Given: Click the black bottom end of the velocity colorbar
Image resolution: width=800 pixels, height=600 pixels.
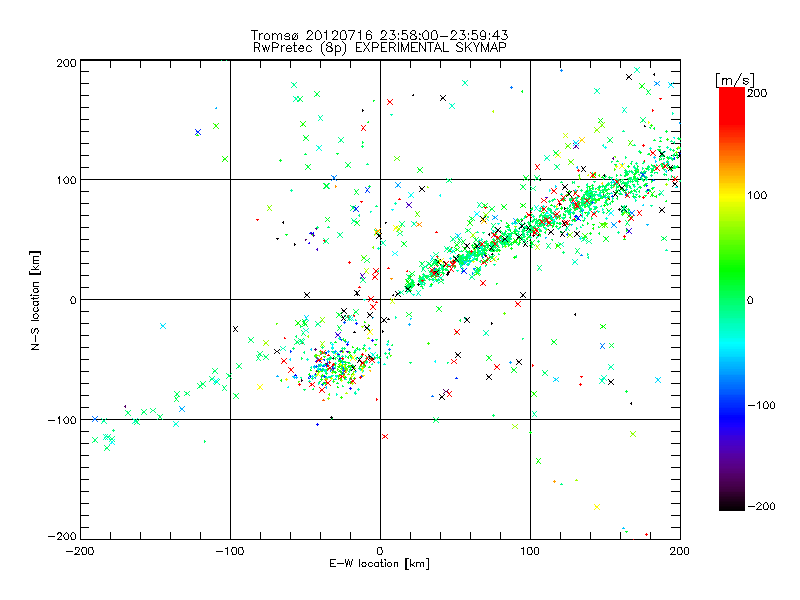Looking at the screenshot, I should point(732,505).
